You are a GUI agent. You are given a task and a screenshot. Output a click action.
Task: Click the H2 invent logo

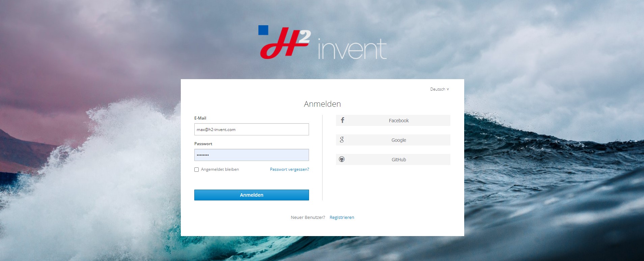(x=322, y=42)
